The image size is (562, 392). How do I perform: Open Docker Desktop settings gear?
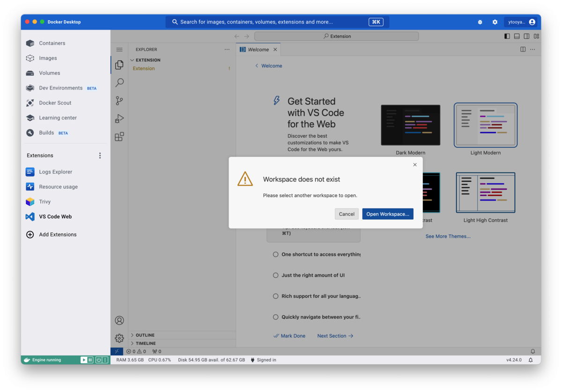click(495, 22)
